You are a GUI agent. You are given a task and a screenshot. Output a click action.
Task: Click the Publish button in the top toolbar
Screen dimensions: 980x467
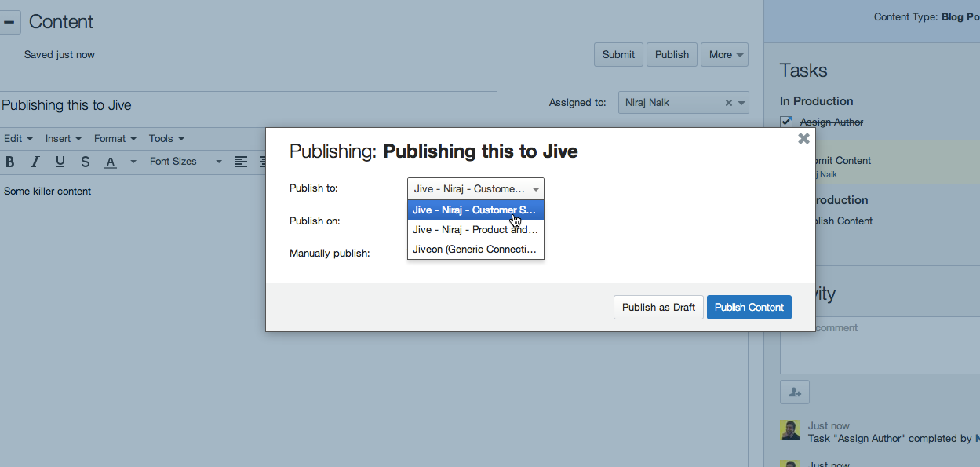pyautogui.click(x=672, y=54)
